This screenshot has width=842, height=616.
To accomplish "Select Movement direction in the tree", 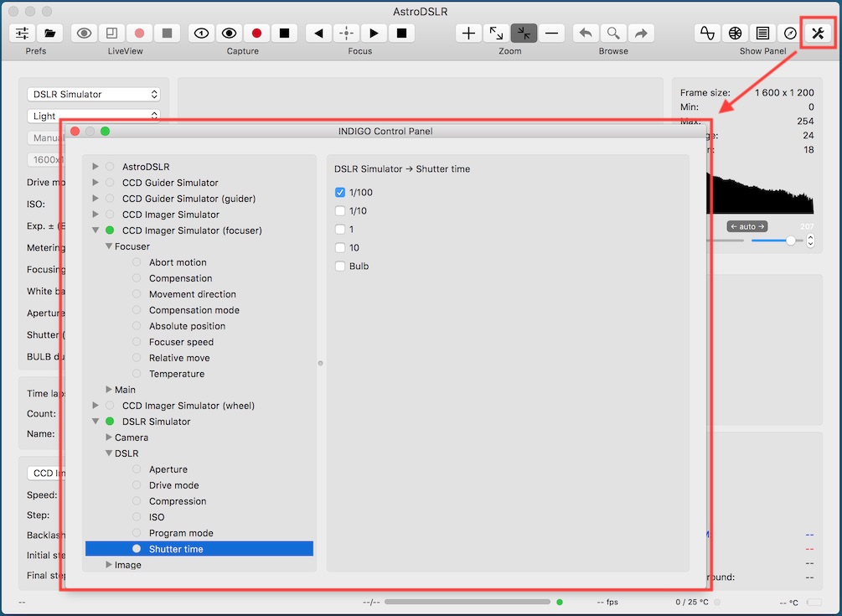I will (x=192, y=294).
